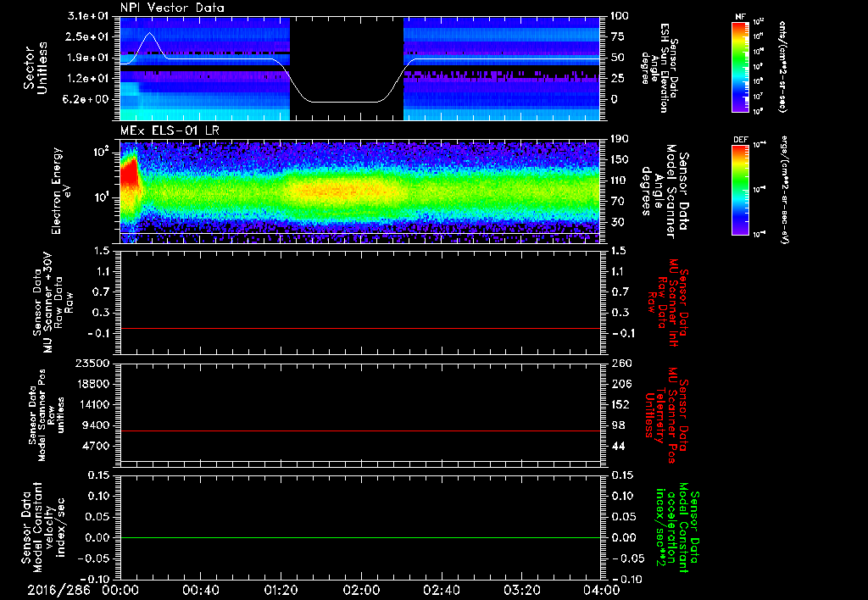Click the green 'Model Constant acceleration' label

tap(677, 527)
